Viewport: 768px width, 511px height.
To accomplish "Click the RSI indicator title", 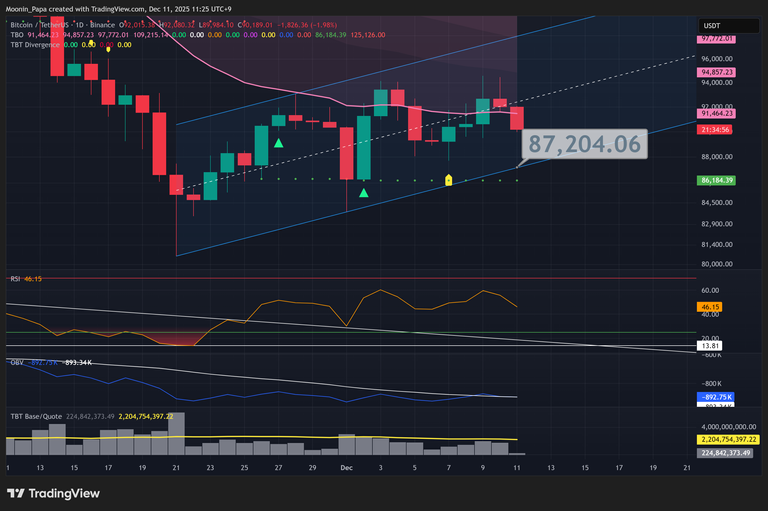I will (x=16, y=277).
